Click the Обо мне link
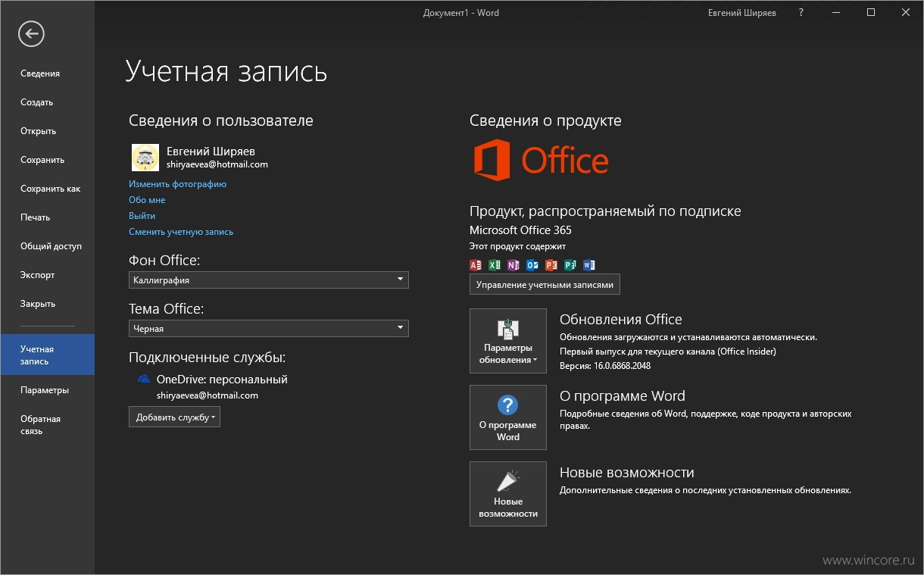Viewport: 924px width, 575px height. point(147,200)
